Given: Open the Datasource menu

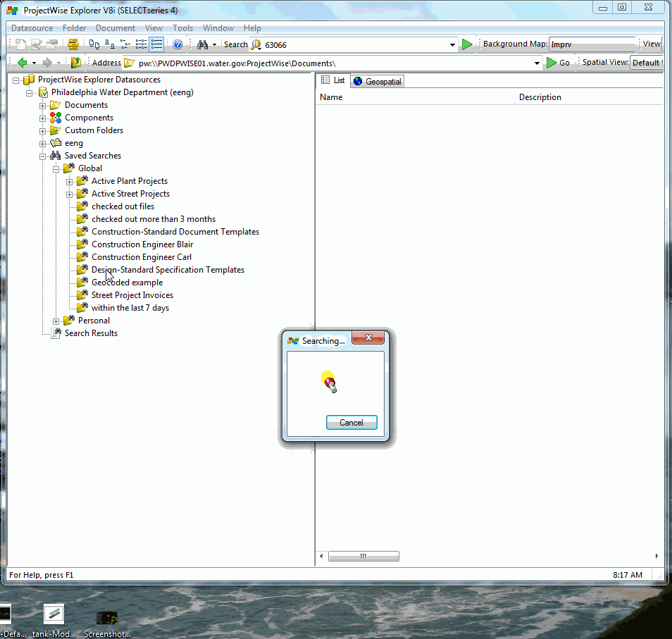Looking at the screenshot, I should pos(32,28).
